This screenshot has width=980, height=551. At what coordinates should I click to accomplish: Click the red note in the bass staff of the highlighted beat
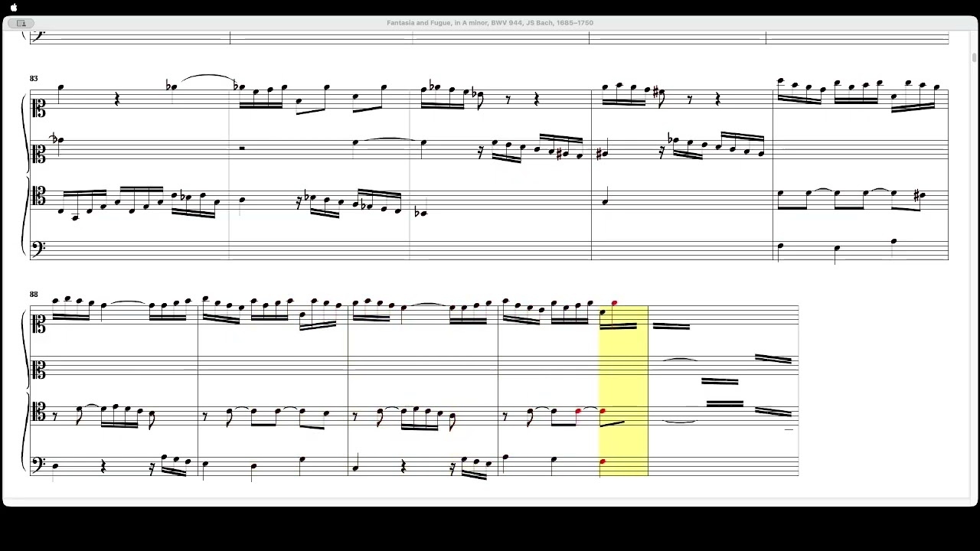tap(603, 461)
